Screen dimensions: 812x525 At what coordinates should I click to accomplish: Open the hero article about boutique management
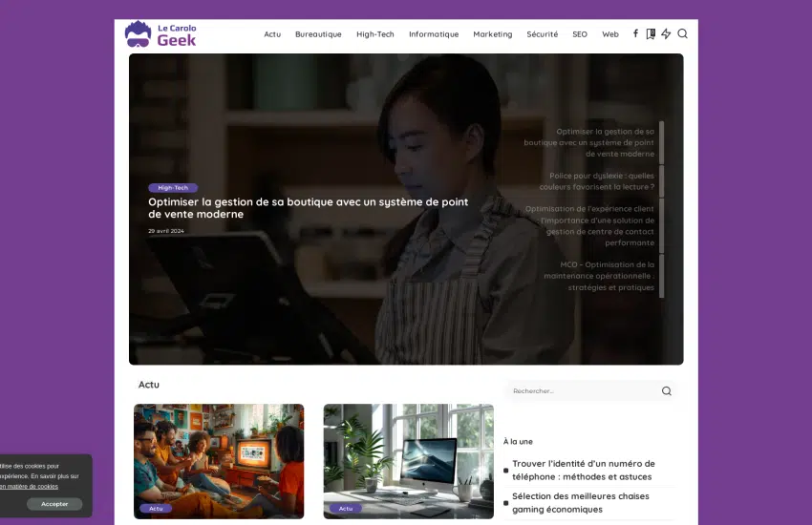(x=308, y=208)
